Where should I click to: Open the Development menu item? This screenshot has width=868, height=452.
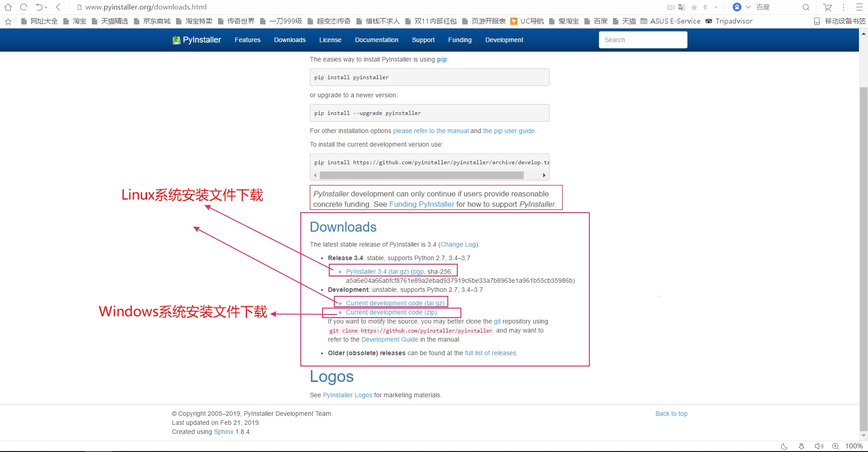504,40
